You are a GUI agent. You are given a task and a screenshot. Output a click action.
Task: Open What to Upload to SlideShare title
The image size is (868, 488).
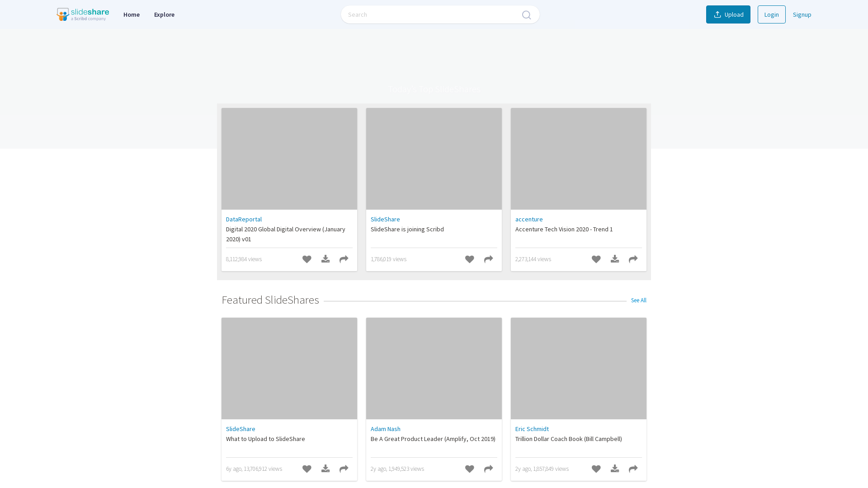coord(265,439)
